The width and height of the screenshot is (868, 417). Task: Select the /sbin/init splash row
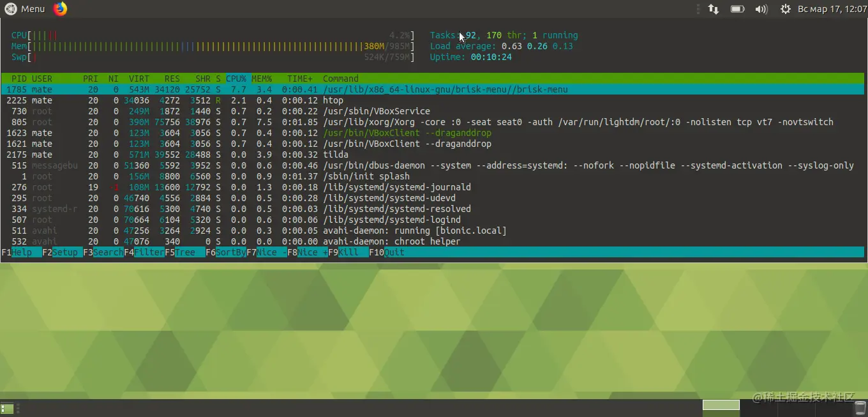(433, 176)
